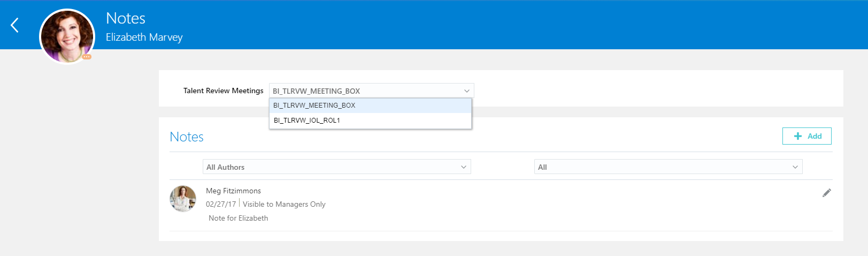Expand the All Authors filter chevron
Image resolution: width=868 pixels, height=256 pixels.
point(463,167)
